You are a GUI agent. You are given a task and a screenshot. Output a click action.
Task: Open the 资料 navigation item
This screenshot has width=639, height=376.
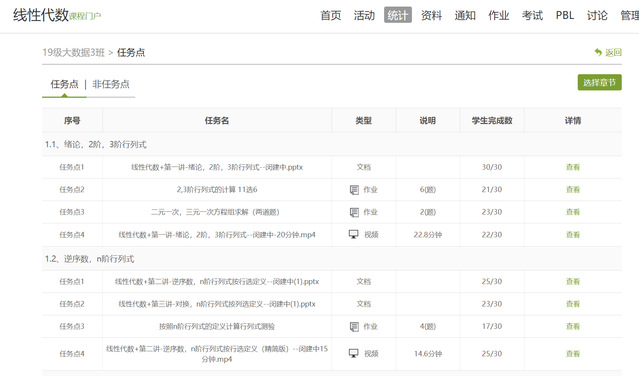click(x=431, y=15)
